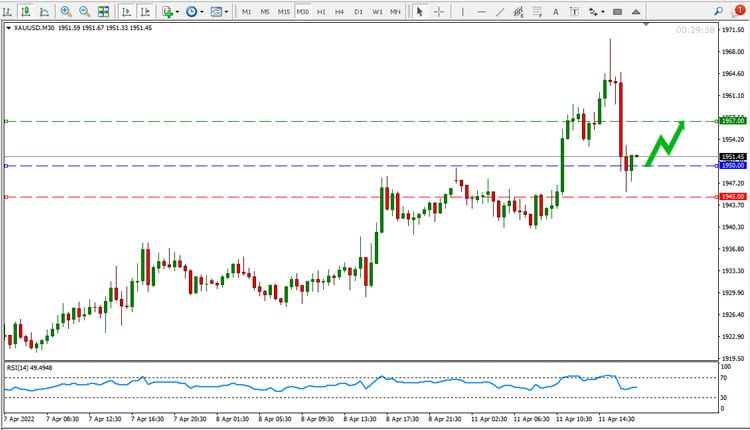Toggle bar chart mode
The height and width of the screenshot is (430, 750).
click(x=7, y=11)
